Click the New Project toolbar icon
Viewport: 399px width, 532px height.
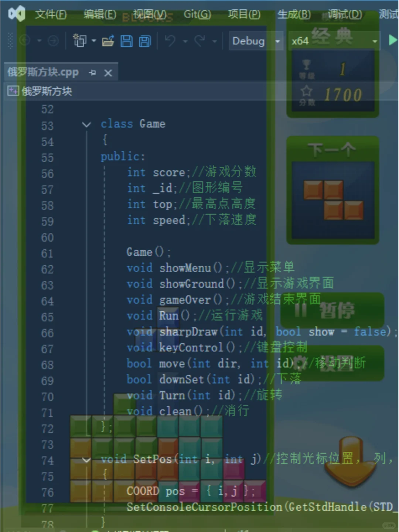tap(79, 41)
